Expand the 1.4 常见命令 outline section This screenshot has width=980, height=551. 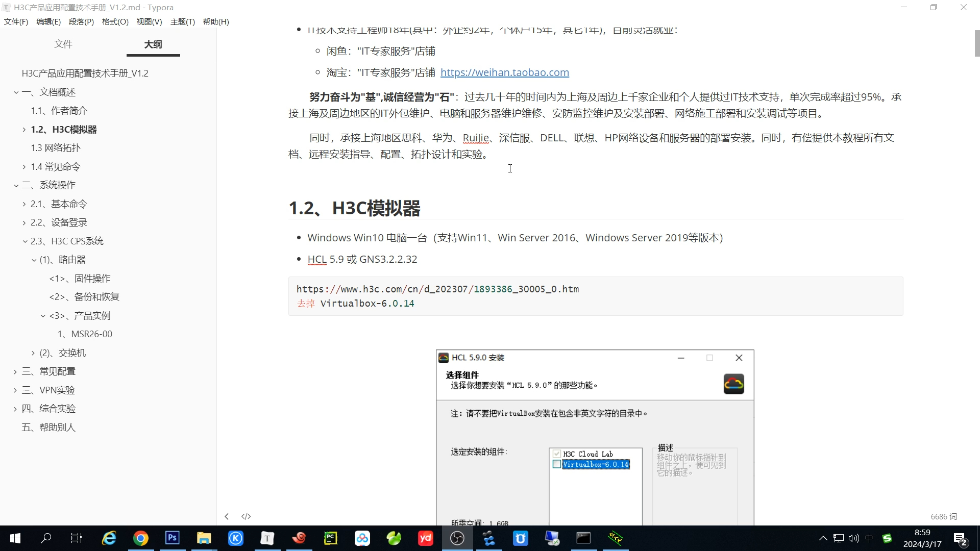[23, 166]
